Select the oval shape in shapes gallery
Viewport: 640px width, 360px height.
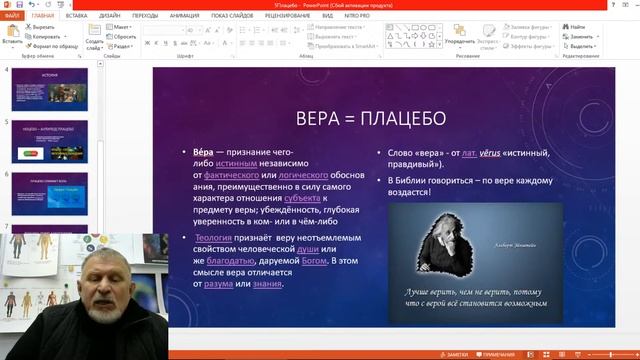pos(423,27)
